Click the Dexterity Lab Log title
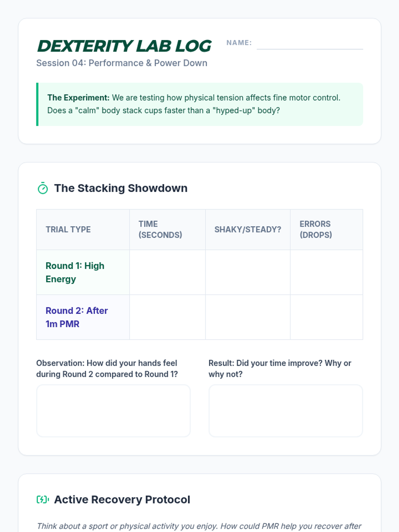Screen dimensions: 399x532 (124, 46)
